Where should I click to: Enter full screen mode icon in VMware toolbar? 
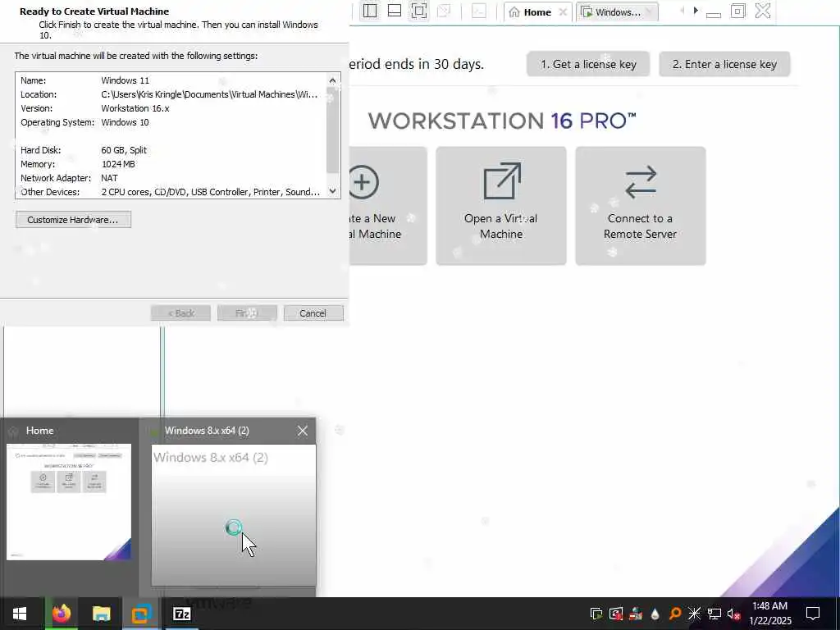[419, 11]
